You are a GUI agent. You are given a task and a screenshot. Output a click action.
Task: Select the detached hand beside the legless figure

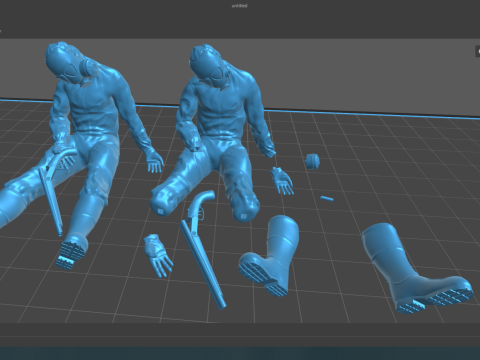coord(282,181)
